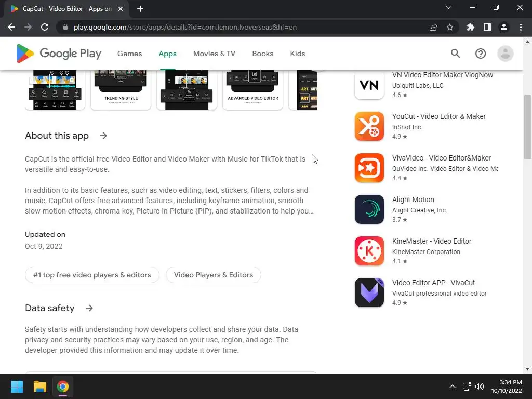This screenshot has width=532, height=399.
Task: Click the 'KineMaster Corporation' developer name
Action: (x=426, y=252)
